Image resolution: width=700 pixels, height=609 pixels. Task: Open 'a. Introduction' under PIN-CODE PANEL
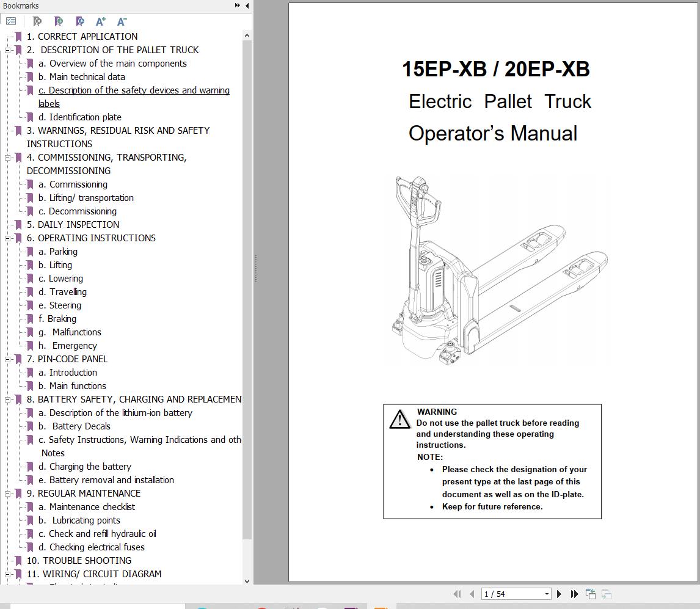click(x=68, y=373)
